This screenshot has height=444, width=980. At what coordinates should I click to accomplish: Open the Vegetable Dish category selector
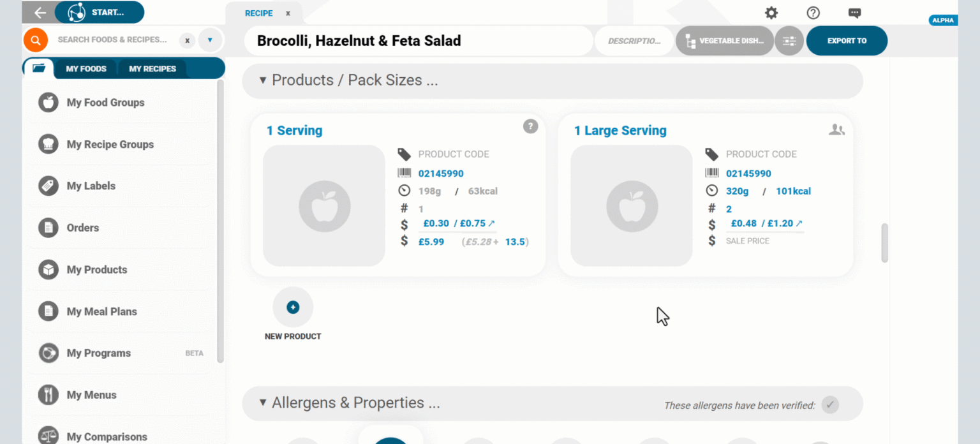coord(724,40)
